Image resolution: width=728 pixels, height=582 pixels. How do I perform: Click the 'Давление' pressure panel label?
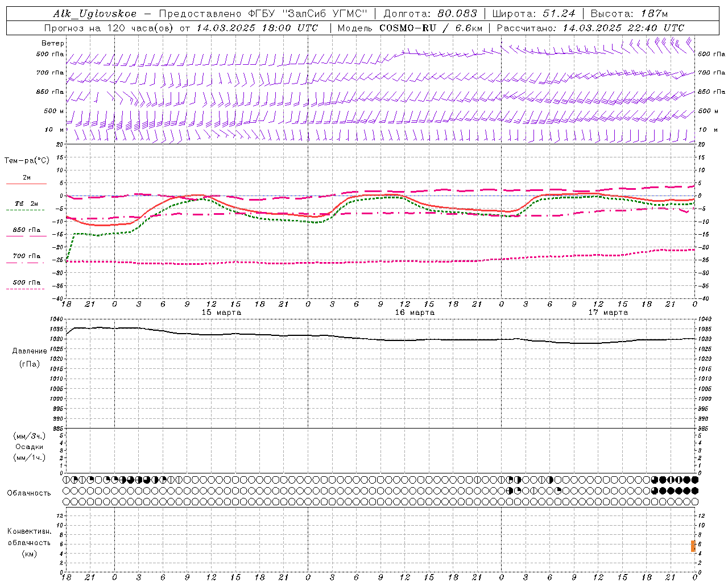(30, 351)
